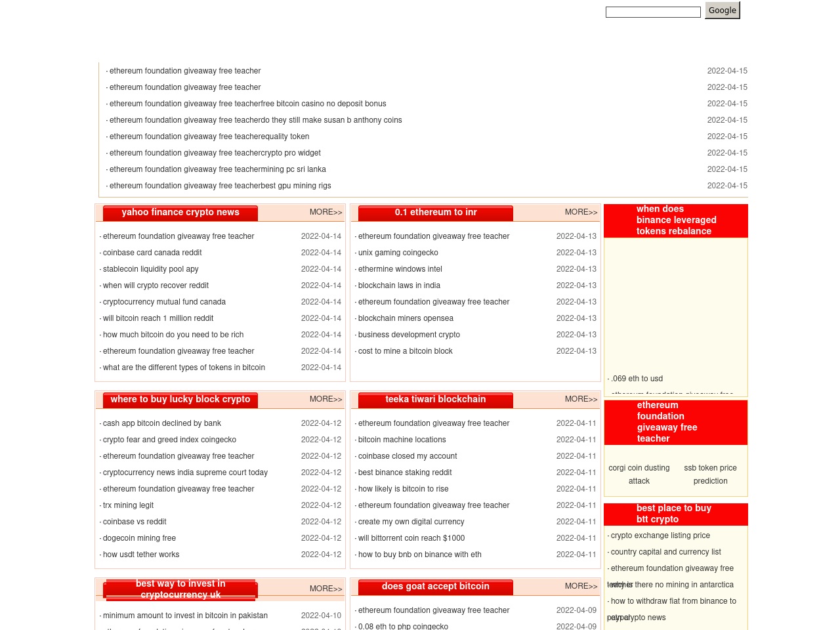Open MORE>> for yahoo finance crypto news

click(326, 213)
